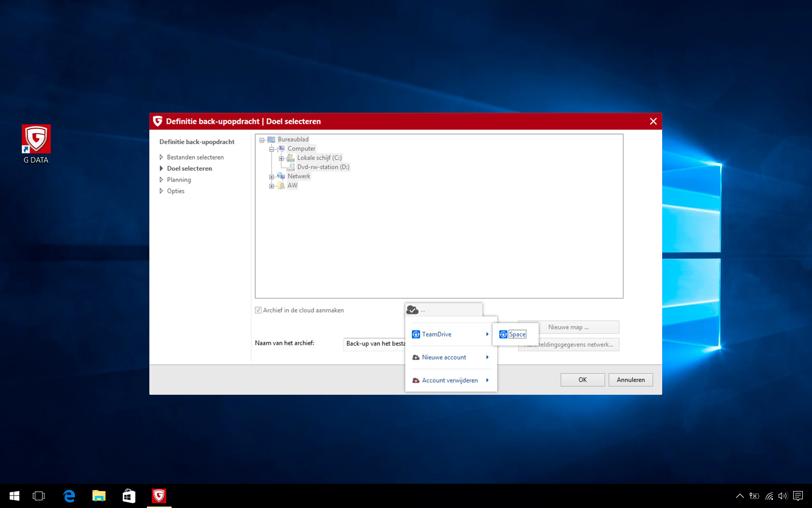812x508 pixels.
Task: Click Space icon in submenu
Action: 503,334
